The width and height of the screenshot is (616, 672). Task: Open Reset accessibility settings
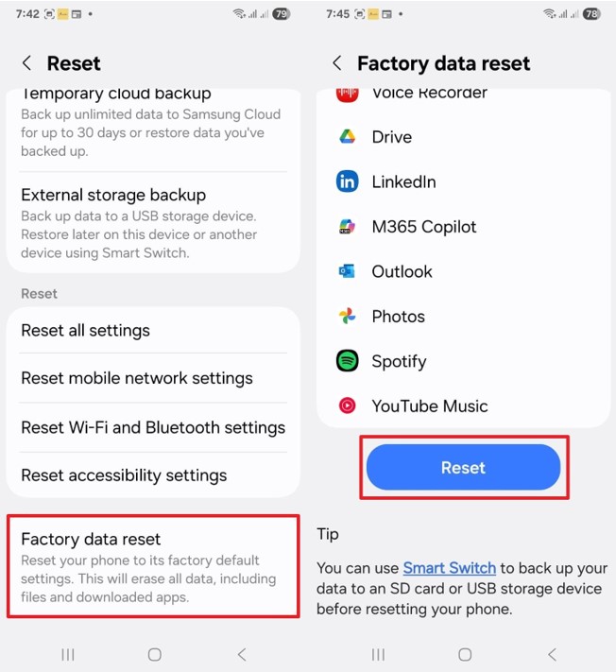click(x=153, y=475)
